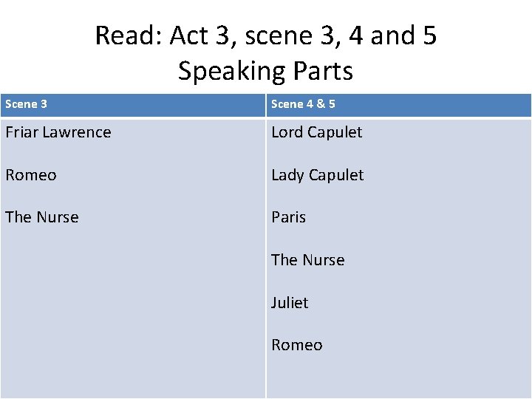Click the word 'Act' in the title
Screen dimensions: 532x399
click(x=188, y=35)
